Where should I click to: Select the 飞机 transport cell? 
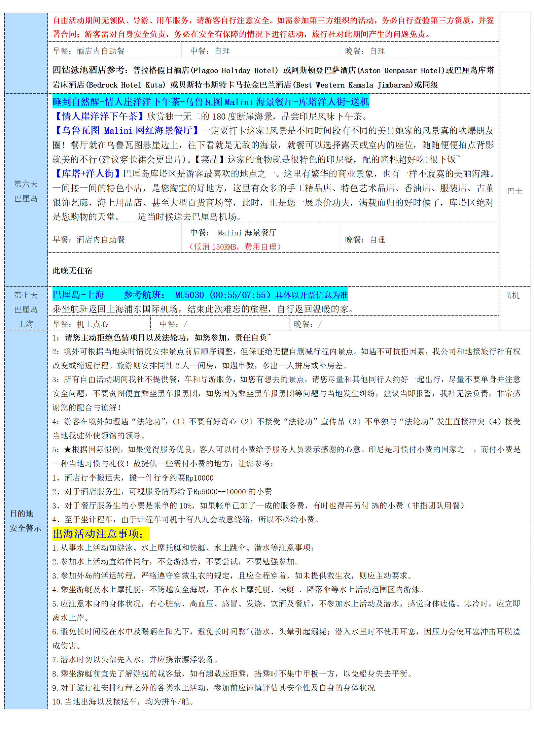pos(512,295)
